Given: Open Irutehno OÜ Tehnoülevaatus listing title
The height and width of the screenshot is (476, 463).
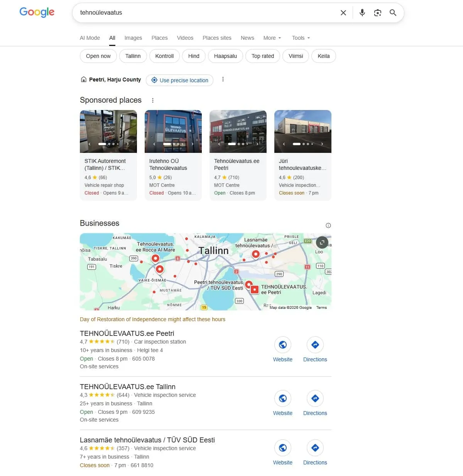Looking at the screenshot, I should pos(168,164).
